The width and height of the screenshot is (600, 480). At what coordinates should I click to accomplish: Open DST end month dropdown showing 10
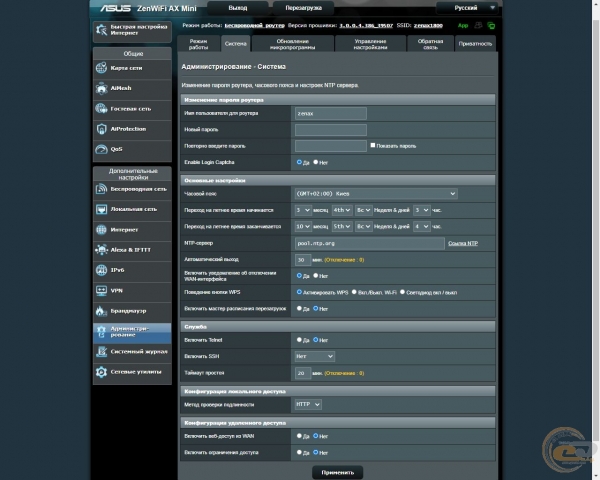(x=303, y=227)
